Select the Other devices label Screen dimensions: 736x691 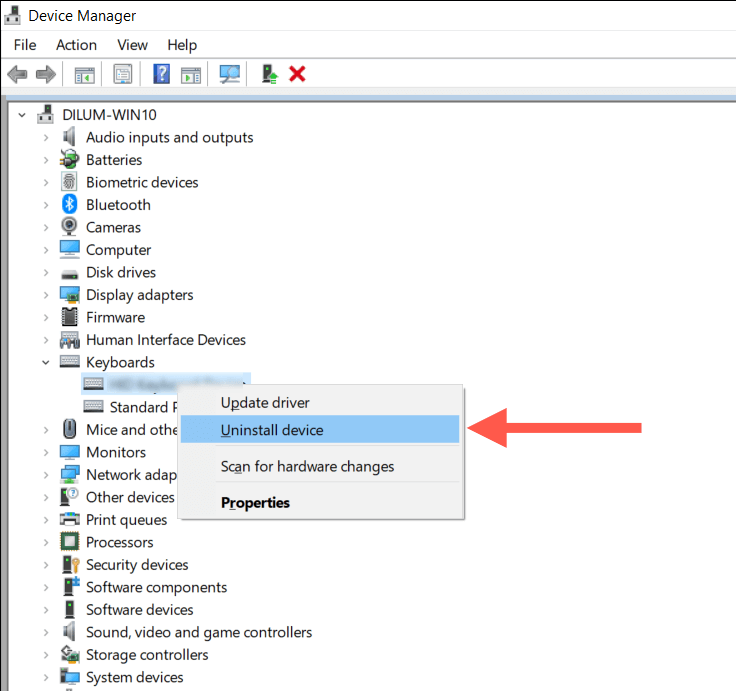[x=130, y=497]
